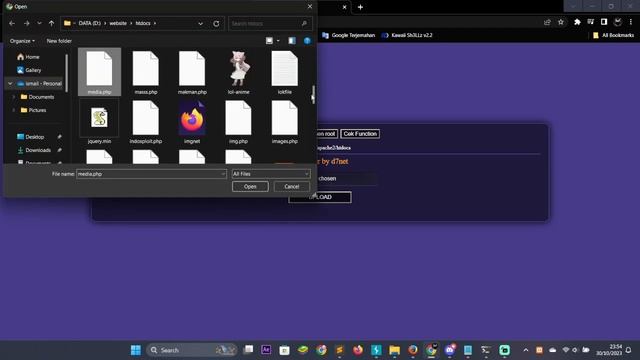This screenshot has height=360, width=640.
Task: Click the Cancel button
Action: point(291,187)
